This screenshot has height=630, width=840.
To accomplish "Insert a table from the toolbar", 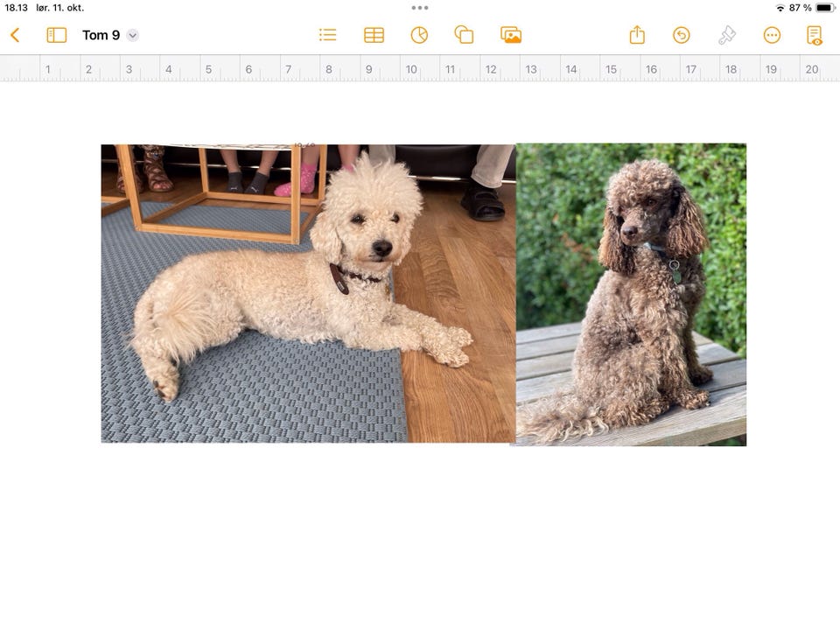I will pos(374,35).
